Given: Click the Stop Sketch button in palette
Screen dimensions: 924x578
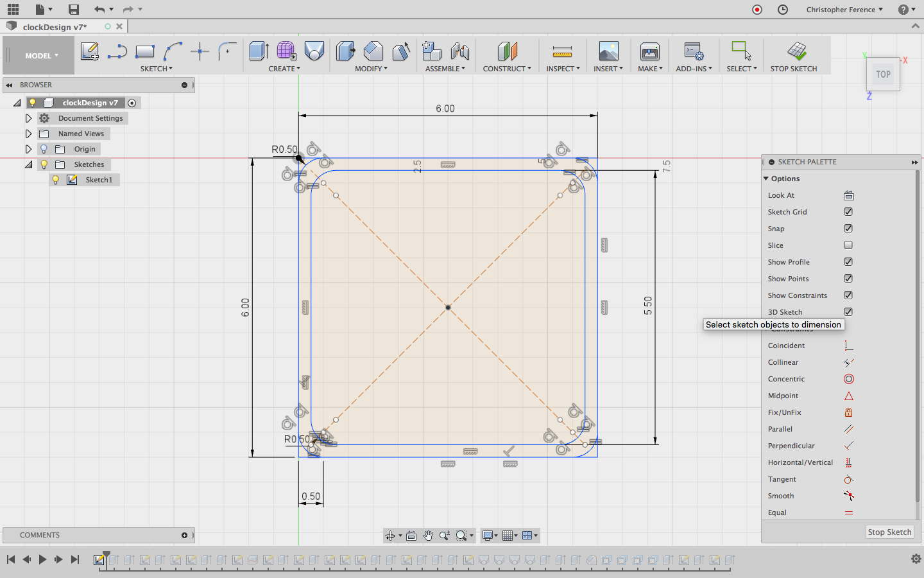Looking at the screenshot, I should [x=889, y=532].
